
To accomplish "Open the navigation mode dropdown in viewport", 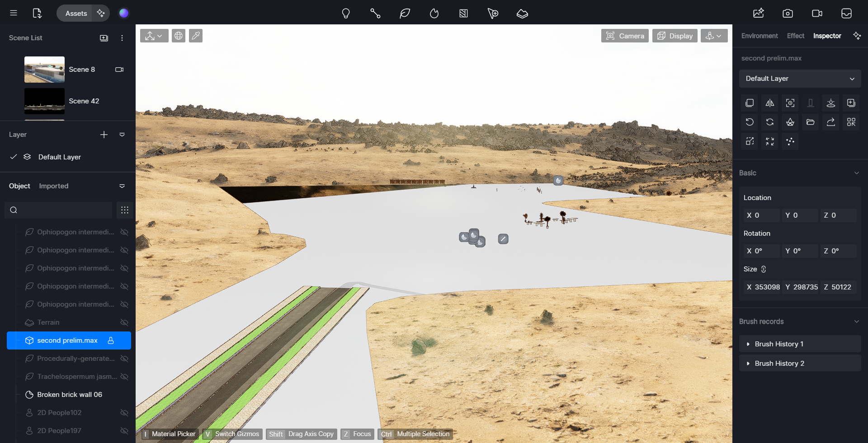I will point(714,36).
